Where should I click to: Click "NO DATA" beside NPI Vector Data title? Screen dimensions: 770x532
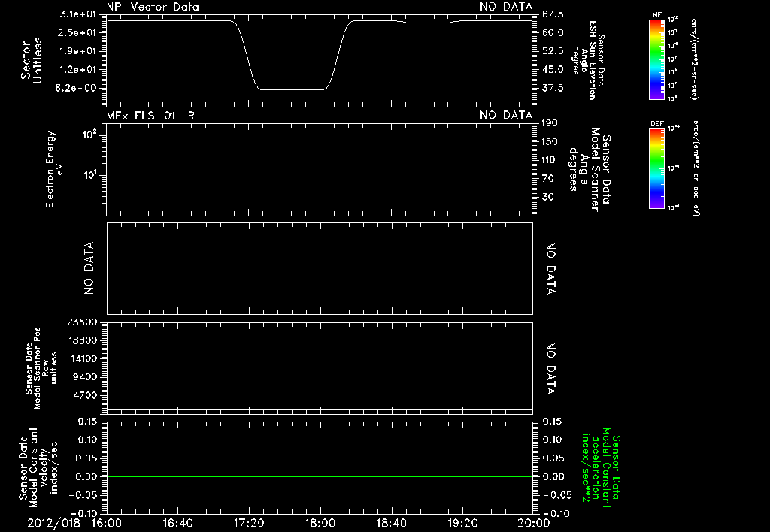506,7
